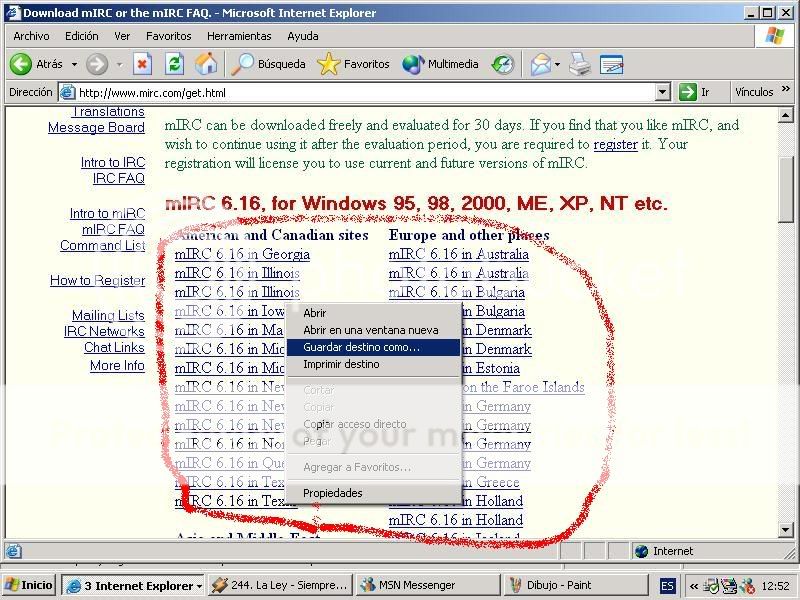Switch to MSN Messenger taskbar button
The height and width of the screenshot is (600, 800).
coord(428,585)
